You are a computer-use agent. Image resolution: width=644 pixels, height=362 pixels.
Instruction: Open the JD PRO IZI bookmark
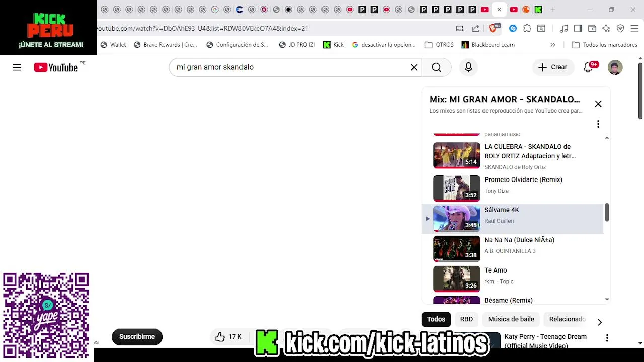(297, 45)
